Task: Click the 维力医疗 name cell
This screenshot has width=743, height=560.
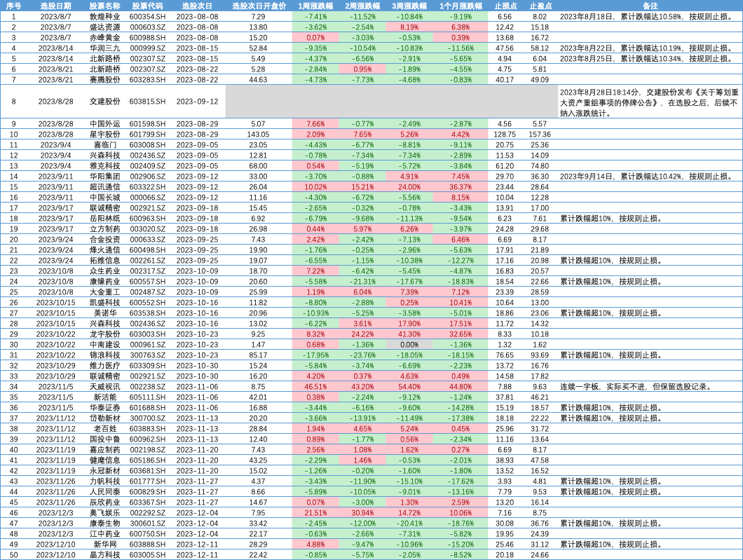Action: click(x=104, y=365)
